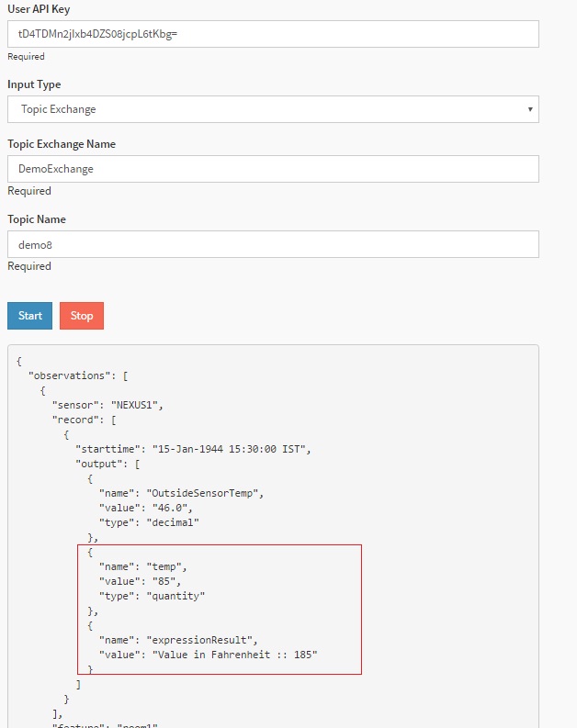
Task: Click the Input Type dropdown arrow
Action: point(530,109)
